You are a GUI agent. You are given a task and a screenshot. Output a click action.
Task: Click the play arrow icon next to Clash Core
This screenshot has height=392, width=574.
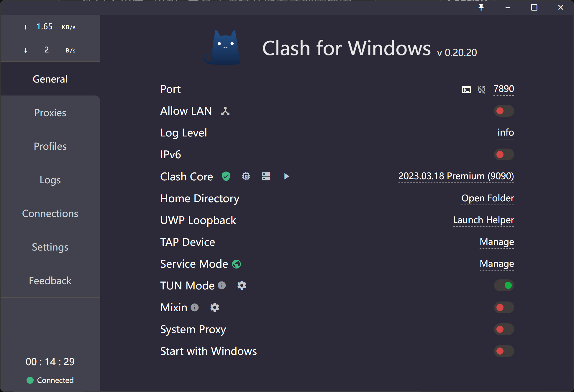click(286, 176)
